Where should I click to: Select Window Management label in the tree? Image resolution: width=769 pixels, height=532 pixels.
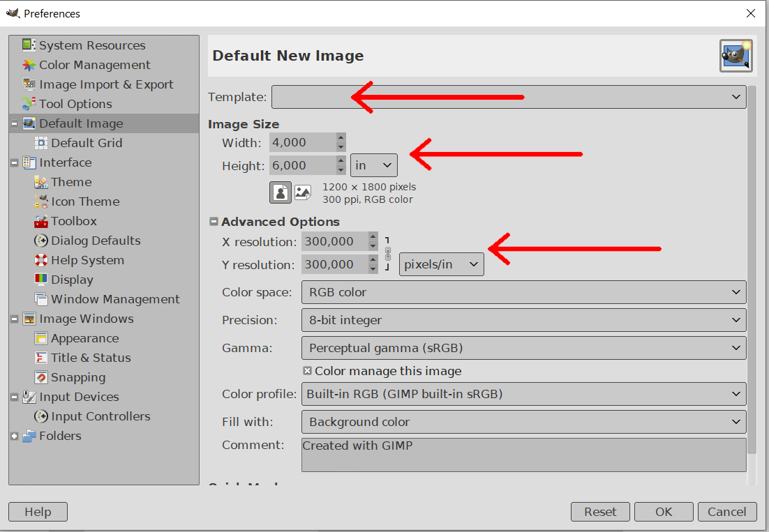[x=115, y=299]
